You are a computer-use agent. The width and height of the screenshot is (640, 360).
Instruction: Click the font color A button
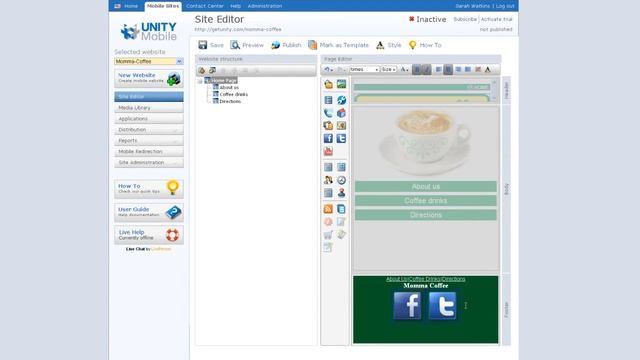(x=488, y=69)
